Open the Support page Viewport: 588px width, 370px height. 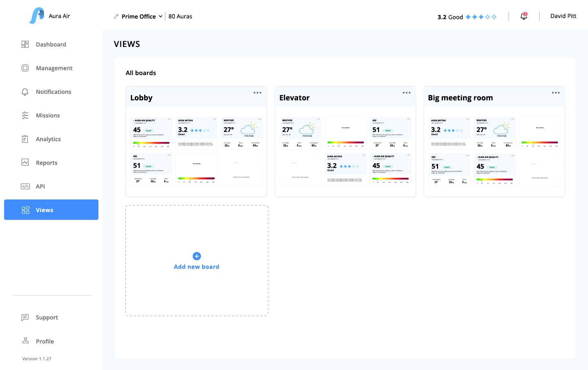tap(47, 317)
